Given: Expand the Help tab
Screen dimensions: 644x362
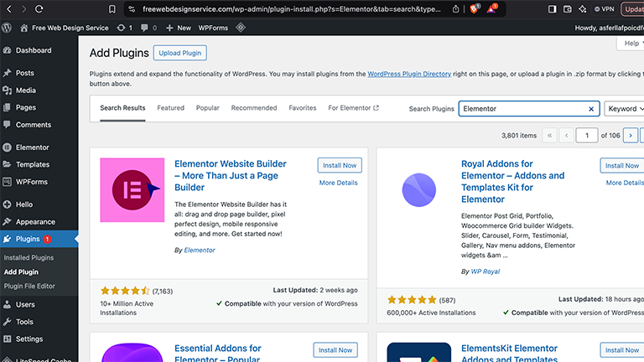Looking at the screenshot, I should click(631, 43).
